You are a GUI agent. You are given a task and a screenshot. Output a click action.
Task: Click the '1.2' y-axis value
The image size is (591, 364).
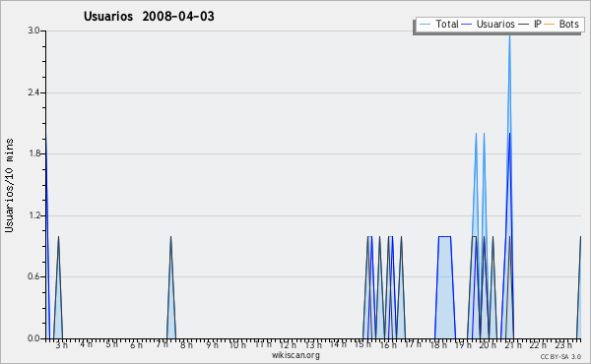(x=33, y=215)
